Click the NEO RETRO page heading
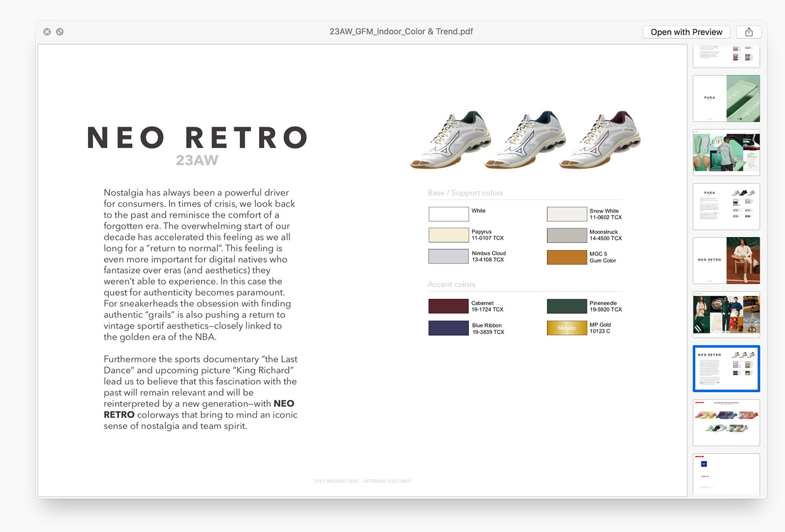Image resolution: width=785 pixels, height=532 pixels. click(x=197, y=138)
